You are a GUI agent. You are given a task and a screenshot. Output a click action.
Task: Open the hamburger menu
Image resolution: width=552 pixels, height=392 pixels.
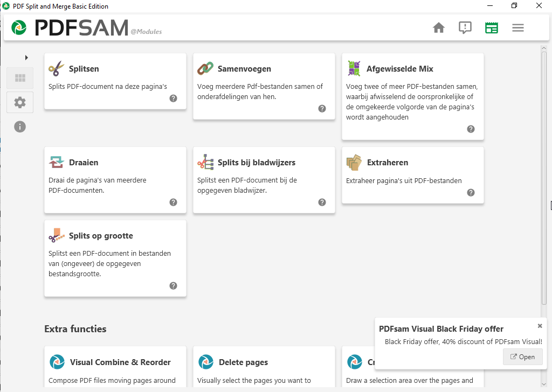click(x=517, y=28)
